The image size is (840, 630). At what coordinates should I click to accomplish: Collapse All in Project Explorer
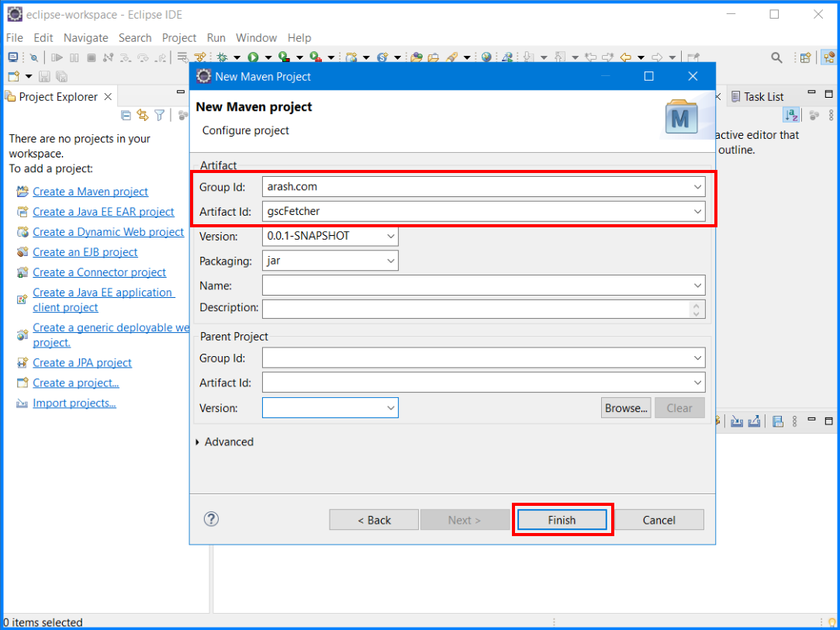tap(126, 114)
